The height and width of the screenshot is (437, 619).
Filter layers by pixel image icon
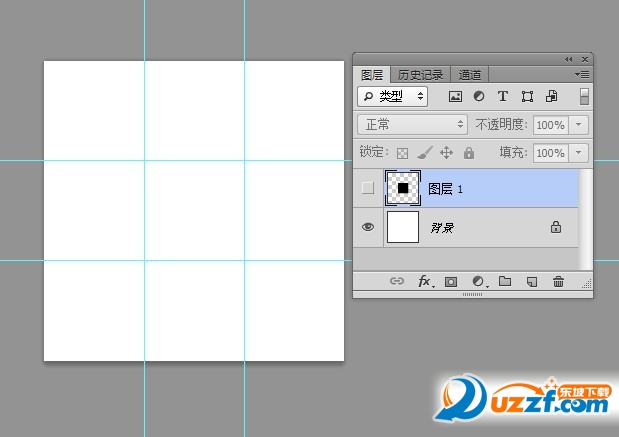tap(455, 96)
